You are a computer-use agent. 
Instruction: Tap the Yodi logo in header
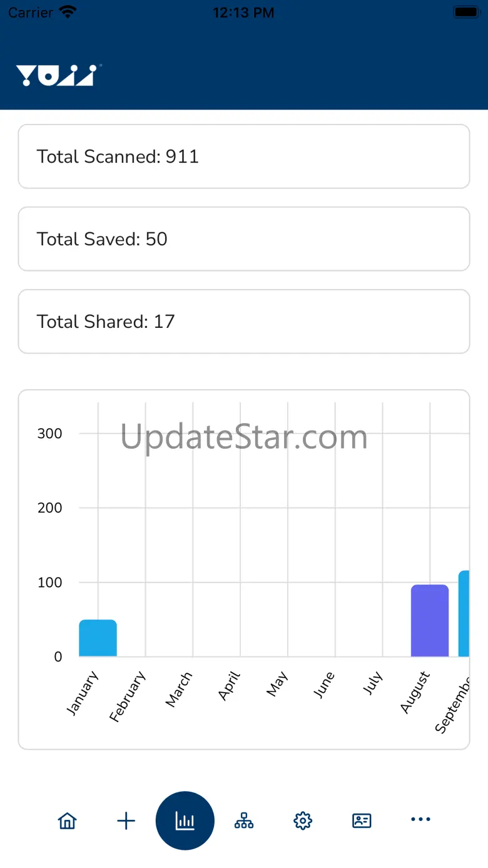click(58, 75)
